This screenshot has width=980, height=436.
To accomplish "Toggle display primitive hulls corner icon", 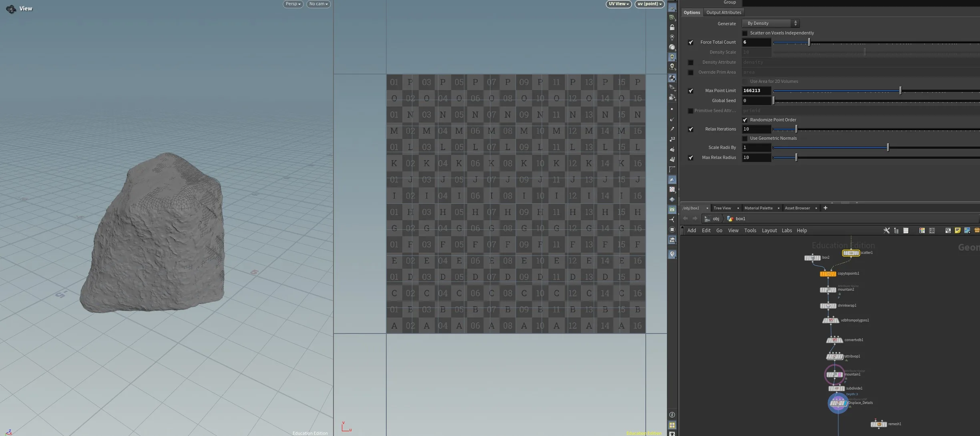I will pyautogui.click(x=672, y=169).
